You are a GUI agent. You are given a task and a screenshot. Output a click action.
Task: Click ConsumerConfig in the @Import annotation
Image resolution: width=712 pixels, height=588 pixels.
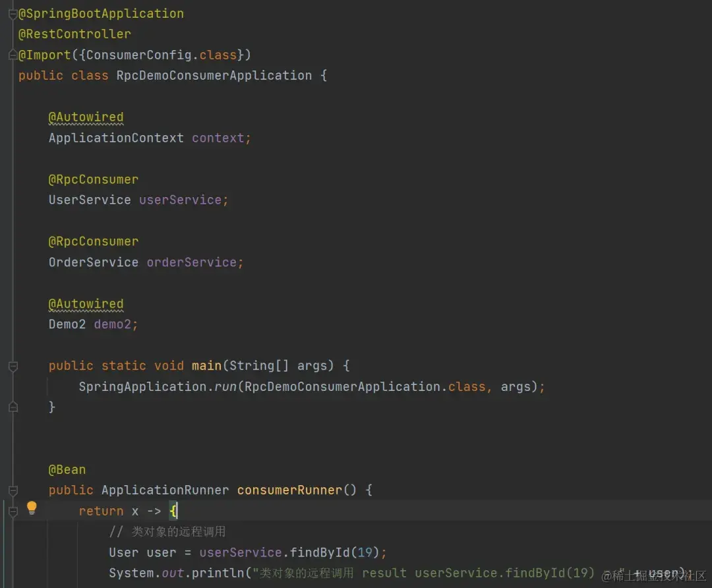click(138, 55)
